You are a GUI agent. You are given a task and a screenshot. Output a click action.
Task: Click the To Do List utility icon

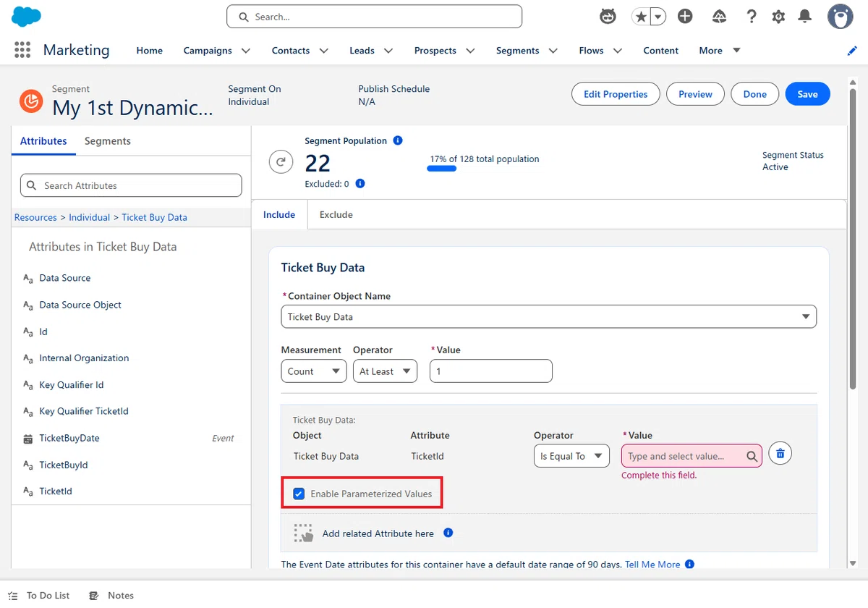point(12,595)
